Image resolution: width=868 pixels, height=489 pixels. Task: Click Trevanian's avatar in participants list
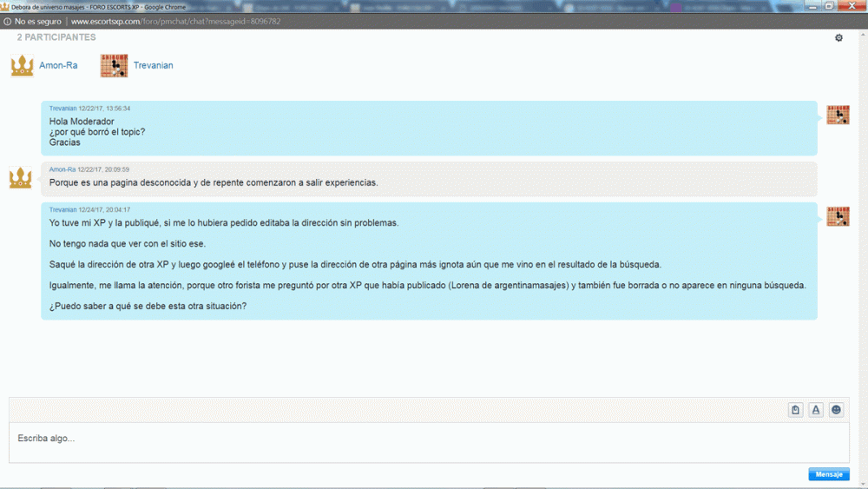(x=114, y=66)
